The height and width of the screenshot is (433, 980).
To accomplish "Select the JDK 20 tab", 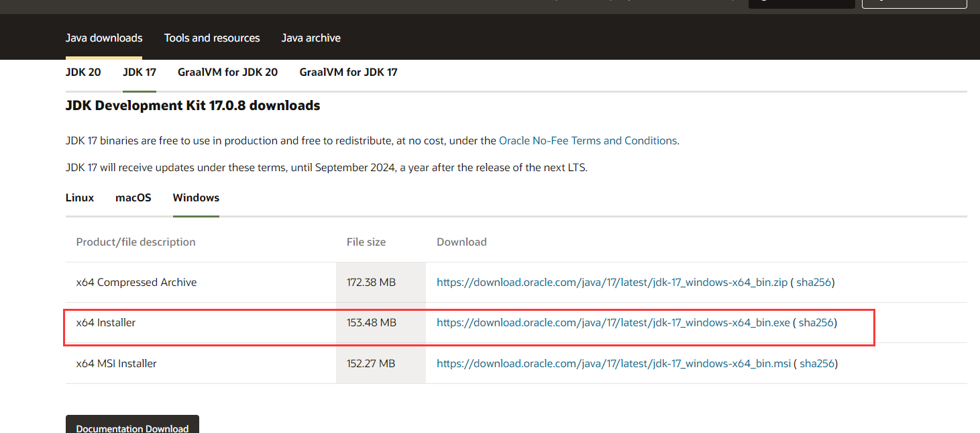I will tap(83, 72).
